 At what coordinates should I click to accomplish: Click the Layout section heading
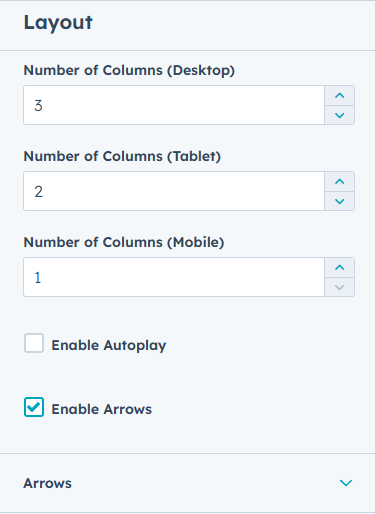[58, 23]
